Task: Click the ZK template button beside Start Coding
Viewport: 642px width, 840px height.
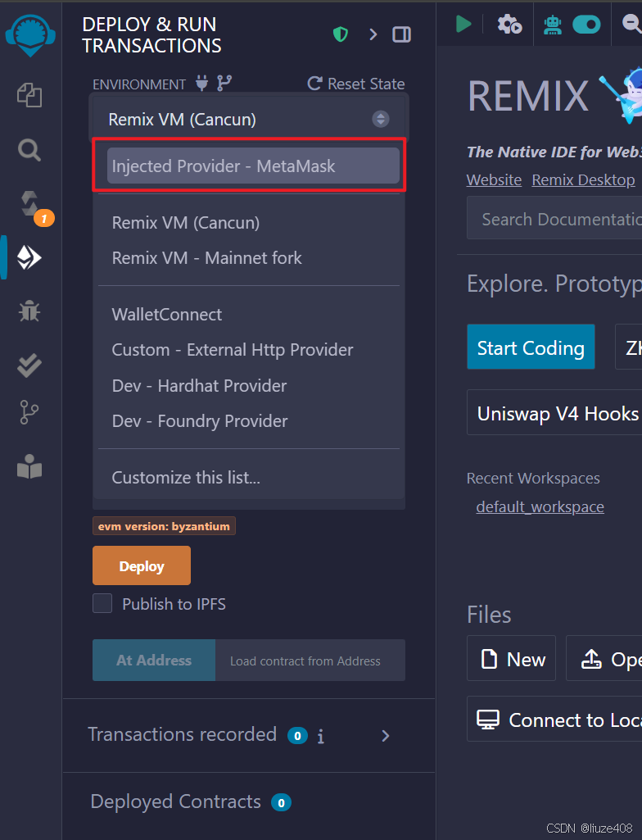Action: point(629,347)
